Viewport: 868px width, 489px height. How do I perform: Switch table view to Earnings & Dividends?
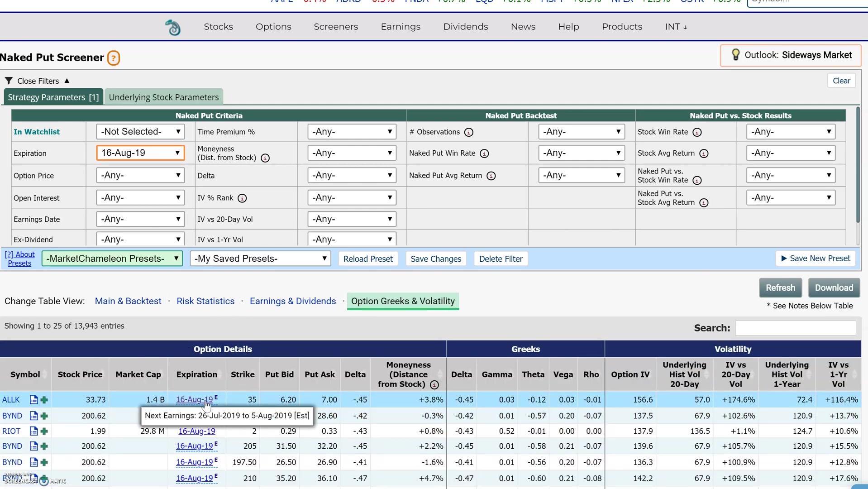(293, 301)
